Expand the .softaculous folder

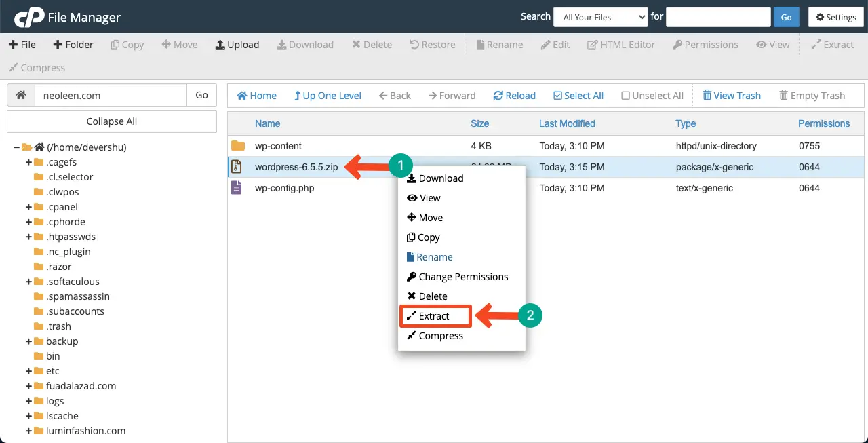click(x=28, y=282)
